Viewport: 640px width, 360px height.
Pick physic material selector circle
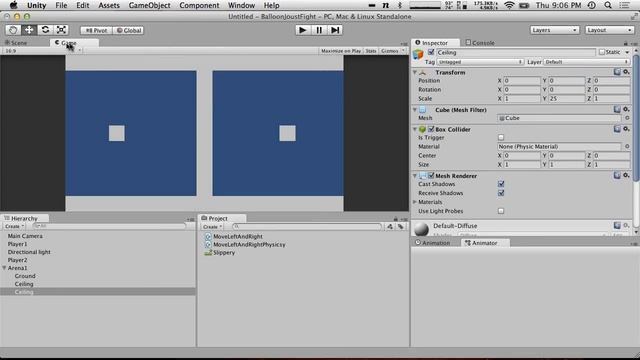coord(627,146)
